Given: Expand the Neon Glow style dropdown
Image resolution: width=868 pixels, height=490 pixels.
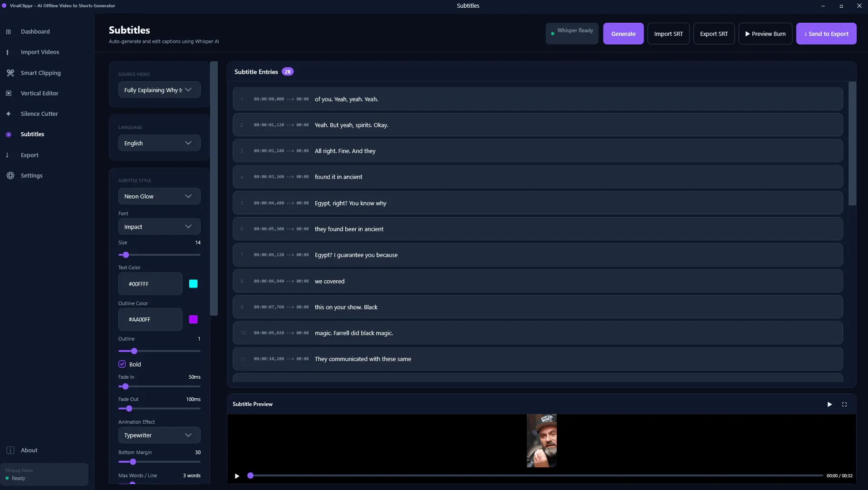Looking at the screenshot, I should tap(159, 196).
